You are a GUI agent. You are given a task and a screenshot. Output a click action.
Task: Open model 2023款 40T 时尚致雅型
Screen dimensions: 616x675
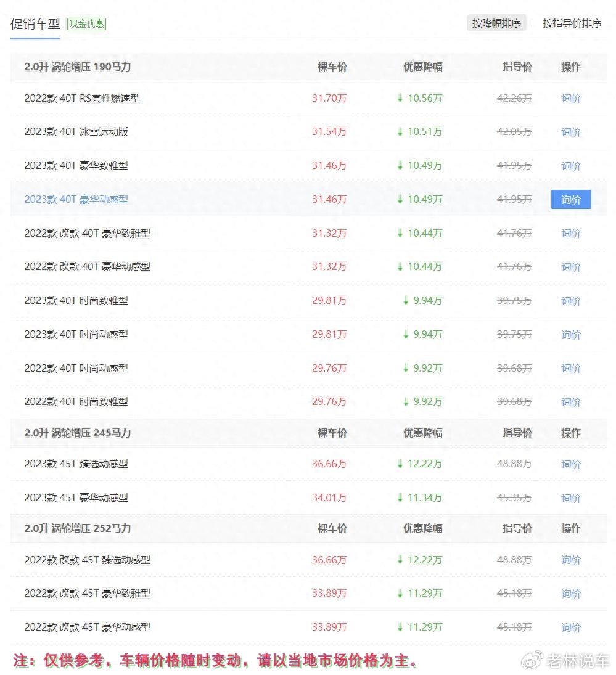point(76,300)
